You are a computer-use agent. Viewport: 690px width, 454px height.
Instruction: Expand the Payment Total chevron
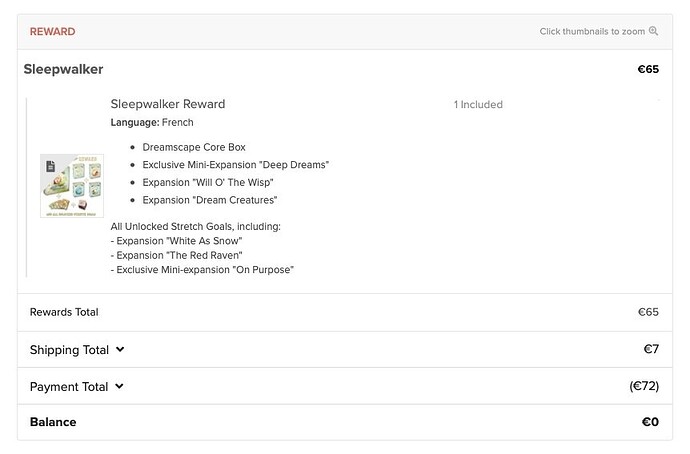click(x=120, y=386)
